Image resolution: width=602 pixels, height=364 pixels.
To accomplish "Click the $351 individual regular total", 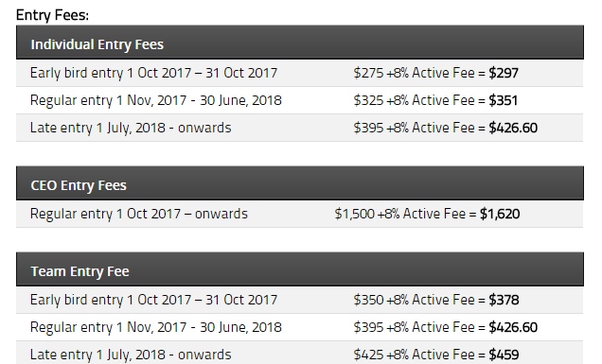I will click(x=503, y=100).
